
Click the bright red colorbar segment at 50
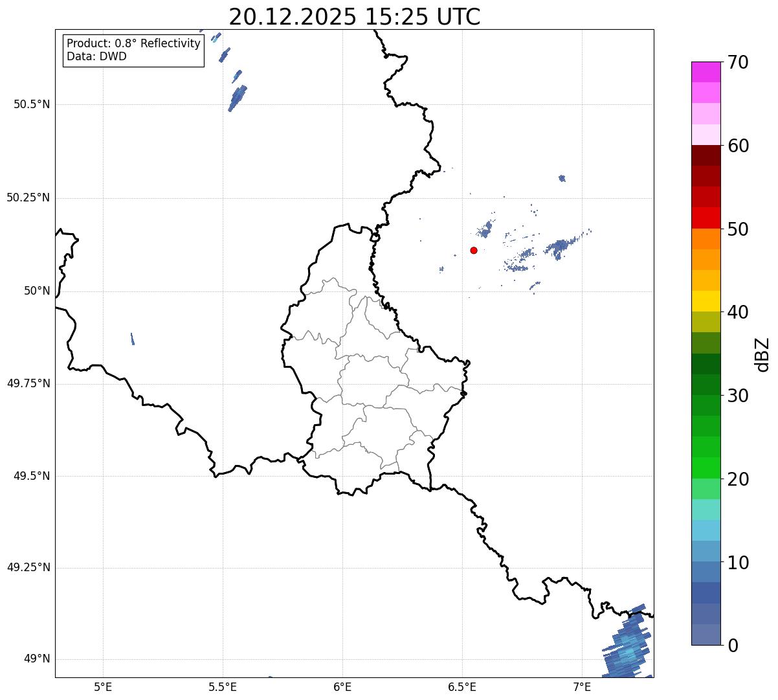(x=706, y=218)
